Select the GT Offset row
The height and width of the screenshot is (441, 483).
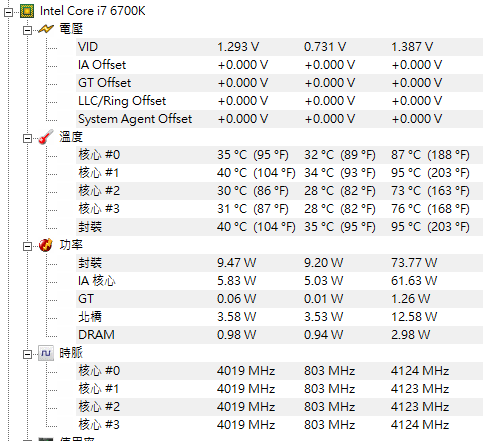click(x=279, y=83)
